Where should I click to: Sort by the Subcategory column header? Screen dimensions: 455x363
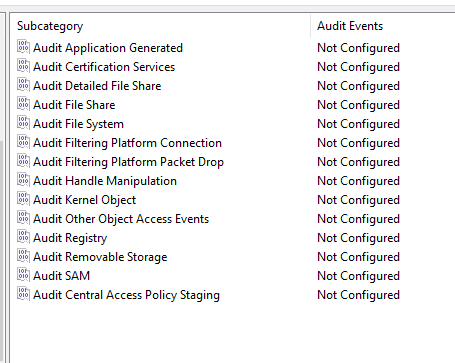(x=50, y=26)
